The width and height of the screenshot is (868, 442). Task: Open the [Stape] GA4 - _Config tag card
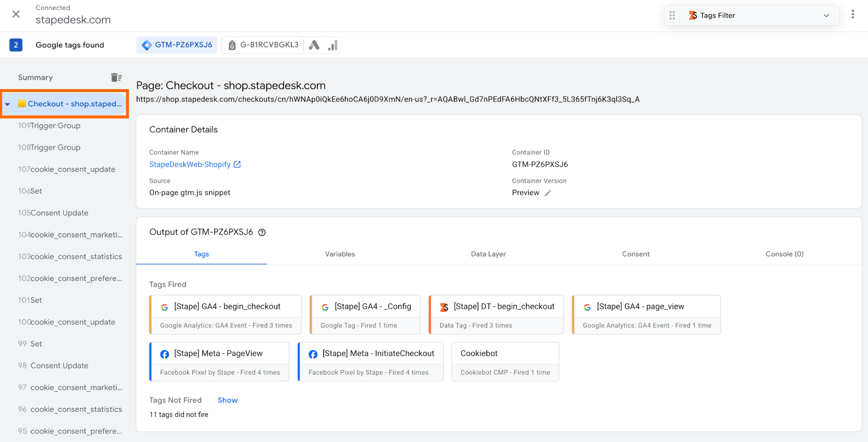pyautogui.click(x=365, y=315)
